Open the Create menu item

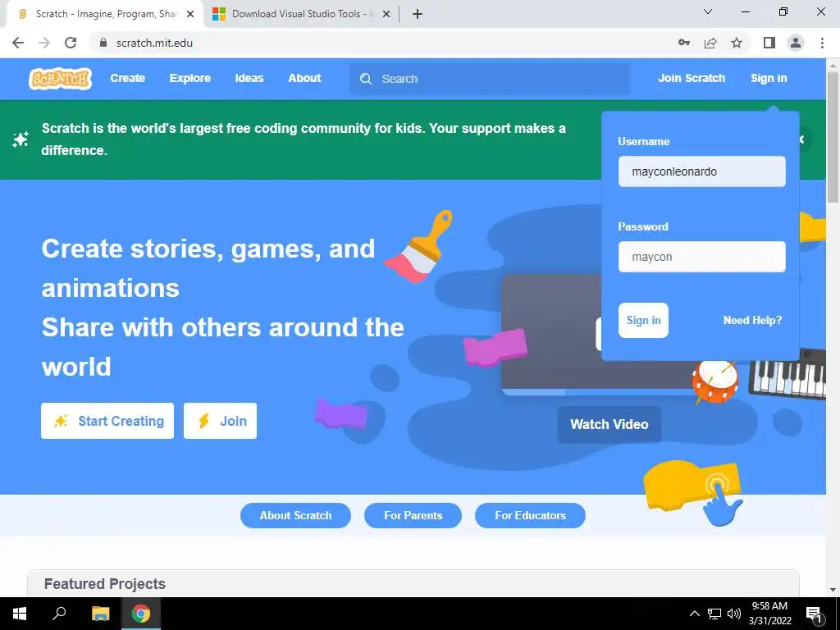127,78
